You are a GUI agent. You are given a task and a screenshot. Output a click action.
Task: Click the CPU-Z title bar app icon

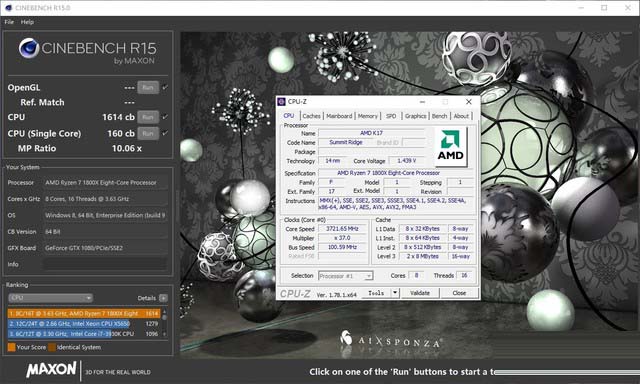click(282, 102)
